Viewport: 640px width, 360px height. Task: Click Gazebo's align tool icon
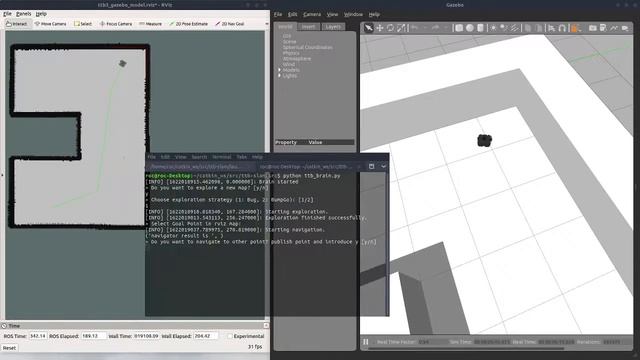[x=551, y=28]
